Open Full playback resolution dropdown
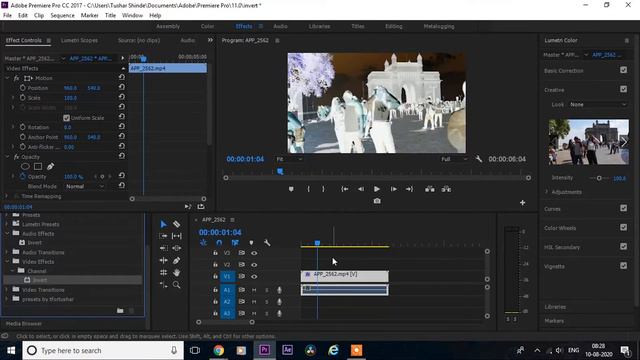The width and height of the screenshot is (640, 360). pyautogui.click(x=453, y=159)
